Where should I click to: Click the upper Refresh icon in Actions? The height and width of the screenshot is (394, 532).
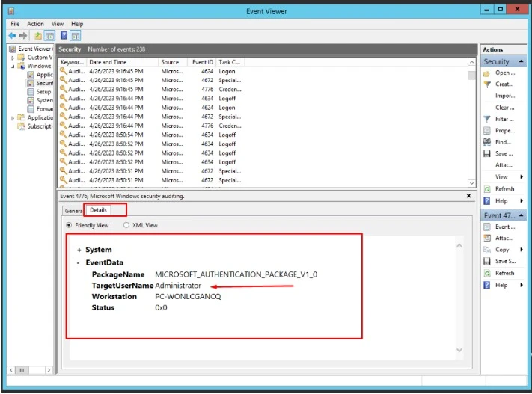click(487, 189)
